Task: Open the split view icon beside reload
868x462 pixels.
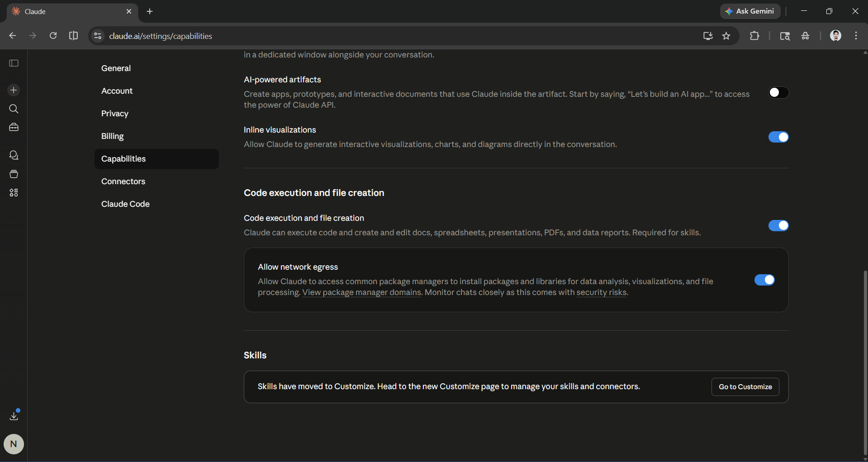Action: tap(73, 36)
